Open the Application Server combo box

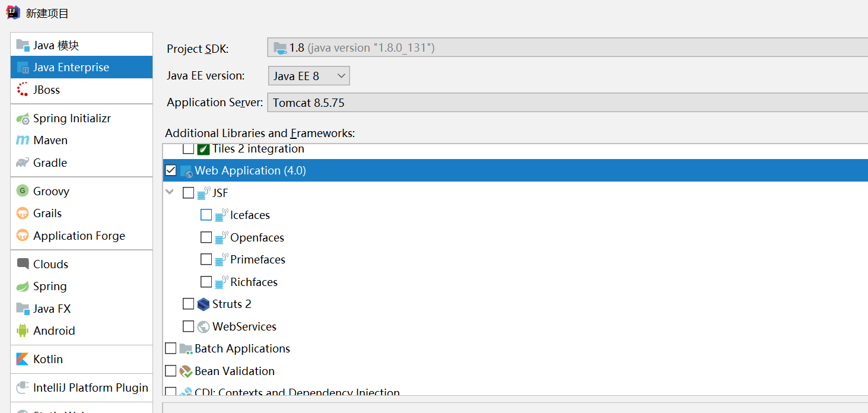click(568, 103)
